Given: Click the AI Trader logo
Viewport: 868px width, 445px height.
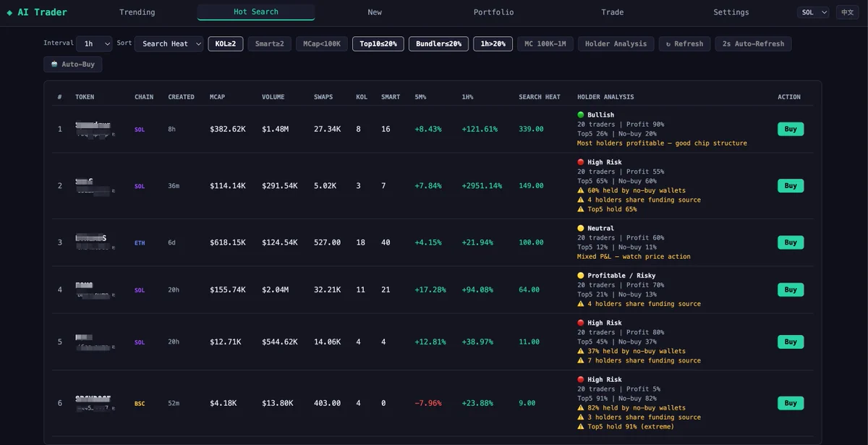Looking at the screenshot, I should tap(37, 12).
